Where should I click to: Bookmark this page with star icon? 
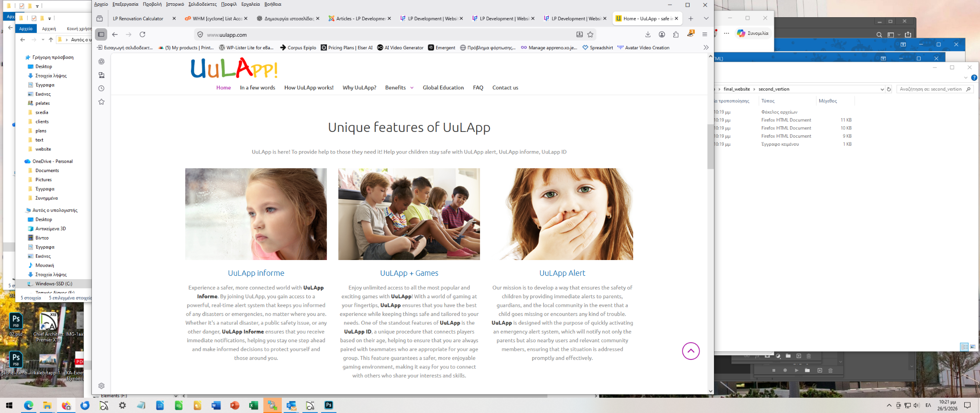(590, 34)
